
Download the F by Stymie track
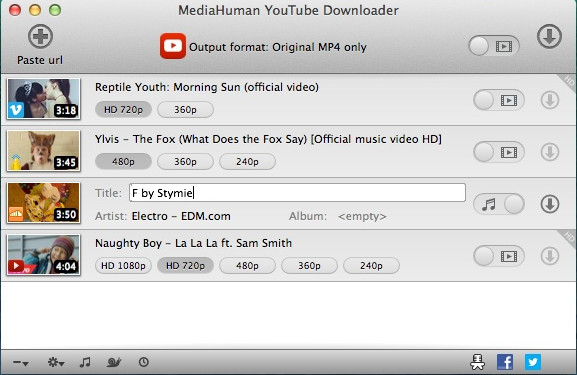tap(550, 204)
